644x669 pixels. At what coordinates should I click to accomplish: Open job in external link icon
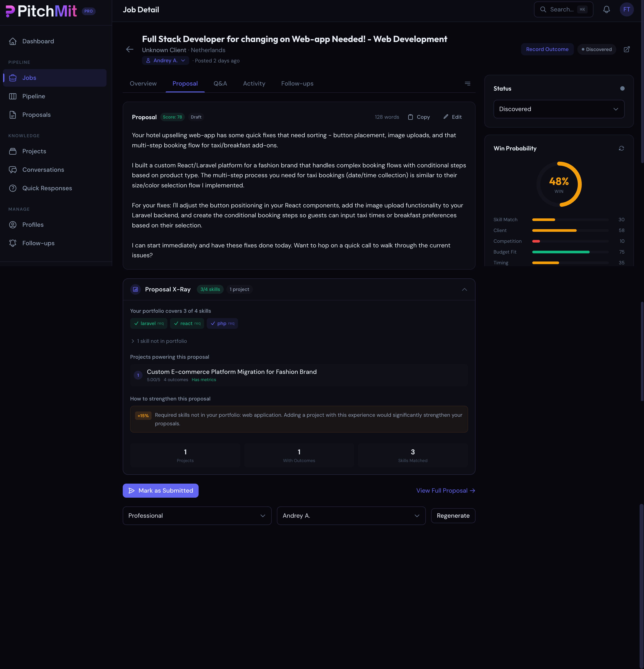[627, 49]
